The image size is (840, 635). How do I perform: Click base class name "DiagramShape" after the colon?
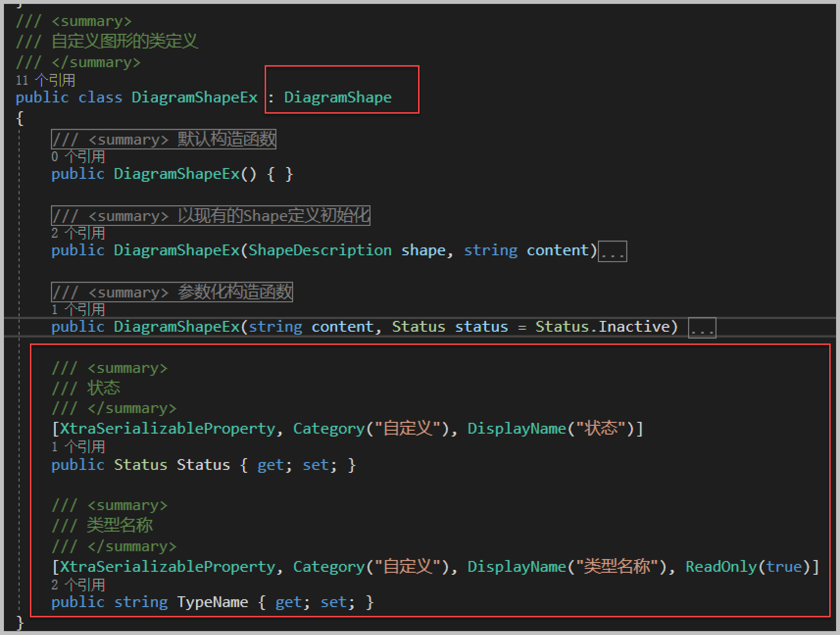(x=338, y=97)
